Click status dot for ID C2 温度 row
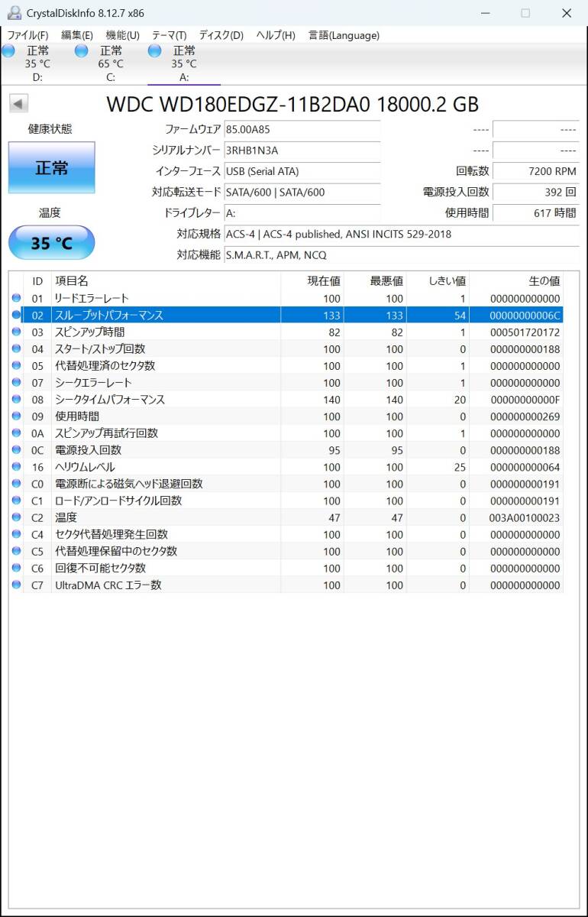The height and width of the screenshot is (917, 588). [16, 517]
